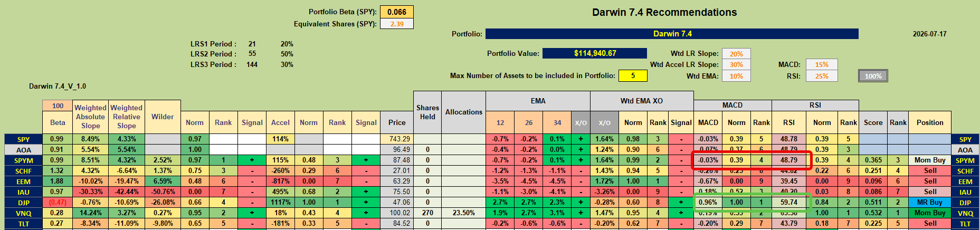Click the Portfolio Value amount cell
Screen dimensions: 980x230
pyautogui.click(x=595, y=53)
